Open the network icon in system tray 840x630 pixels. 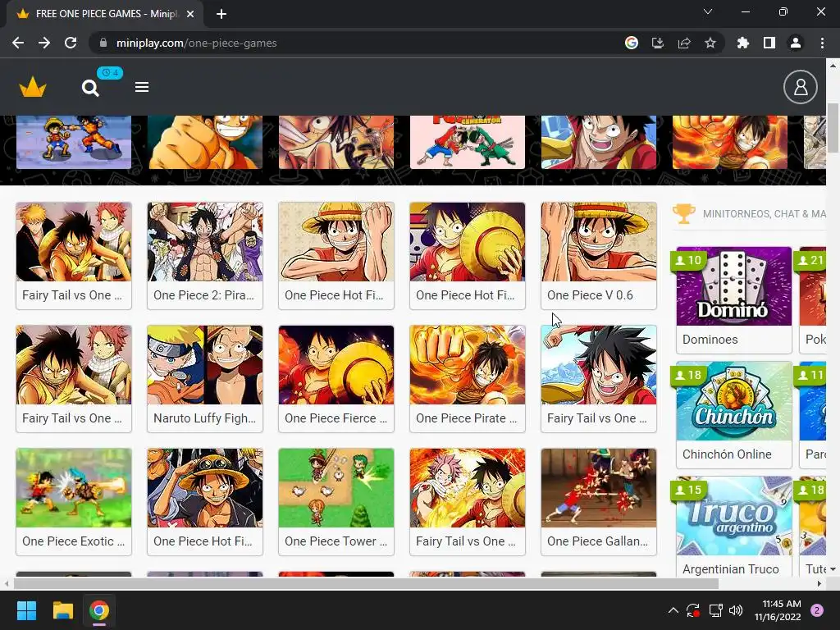715,610
